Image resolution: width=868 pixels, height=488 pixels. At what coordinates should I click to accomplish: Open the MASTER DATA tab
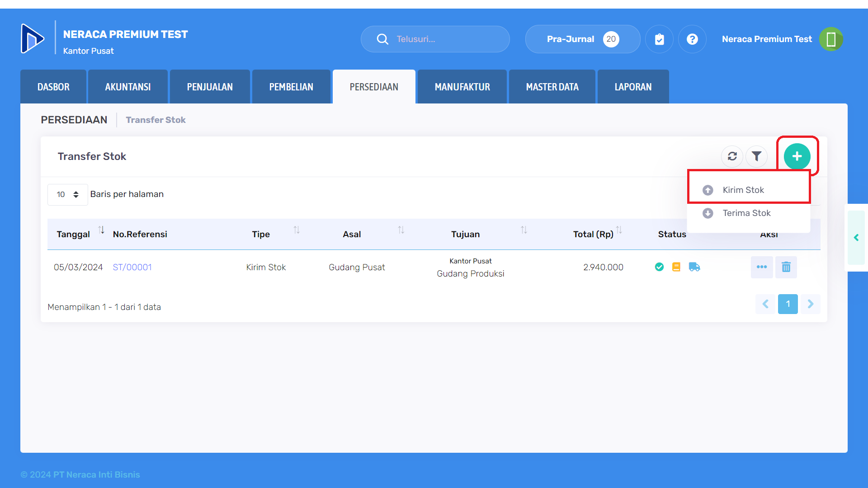pyautogui.click(x=552, y=87)
